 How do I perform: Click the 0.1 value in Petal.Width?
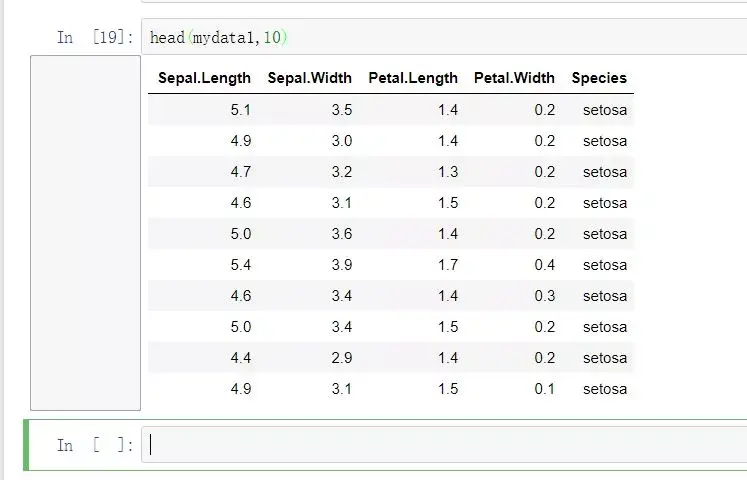coord(544,389)
